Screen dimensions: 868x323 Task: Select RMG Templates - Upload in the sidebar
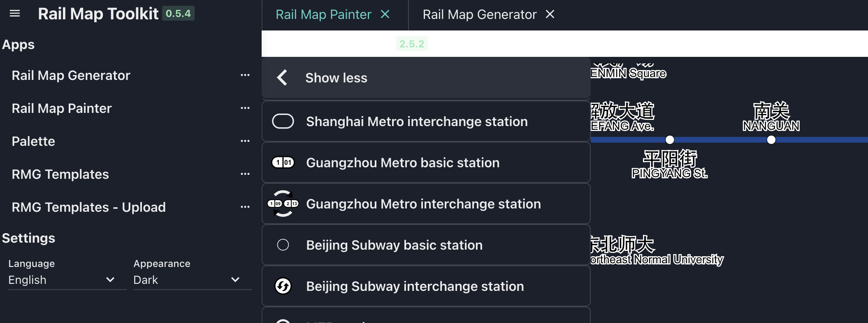point(88,207)
